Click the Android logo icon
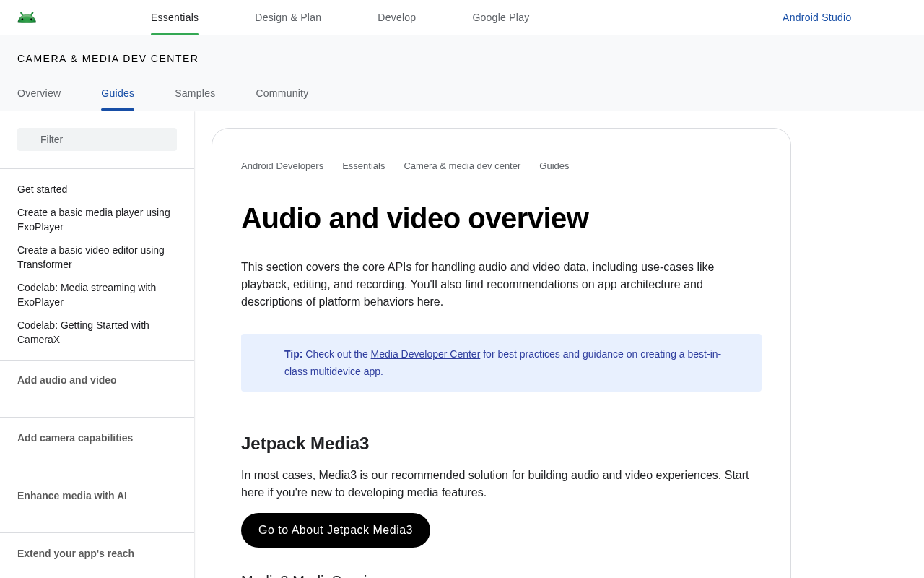Image resolution: width=924 pixels, height=578 pixels. (27, 17)
